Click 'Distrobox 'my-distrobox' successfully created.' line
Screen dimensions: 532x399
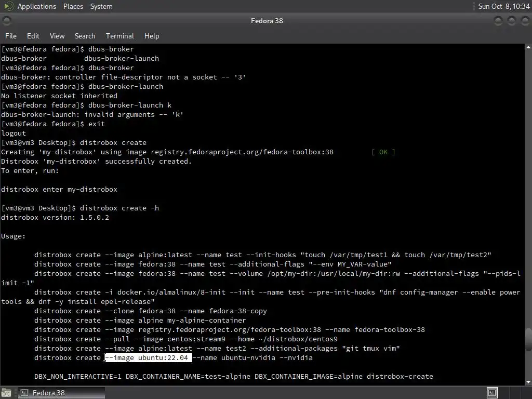[x=96, y=162]
